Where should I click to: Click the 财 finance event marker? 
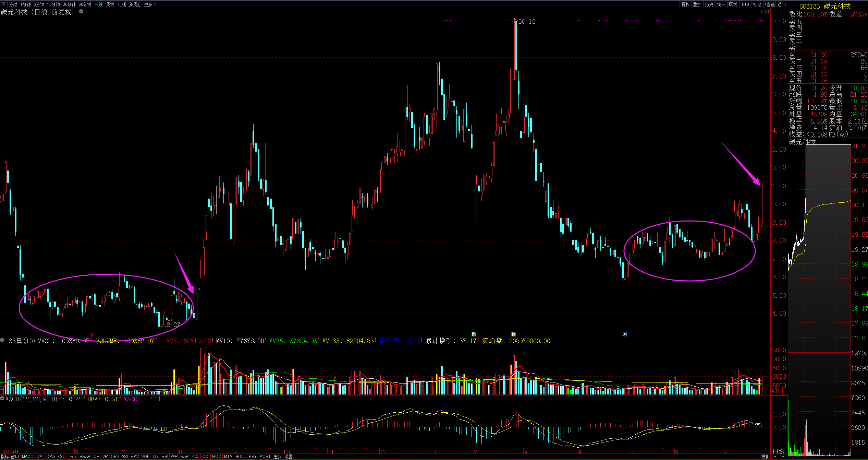625,334
